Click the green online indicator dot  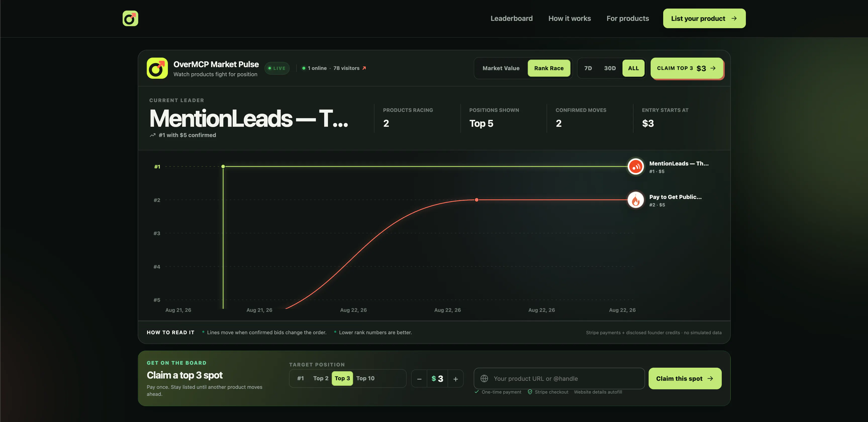pos(304,68)
